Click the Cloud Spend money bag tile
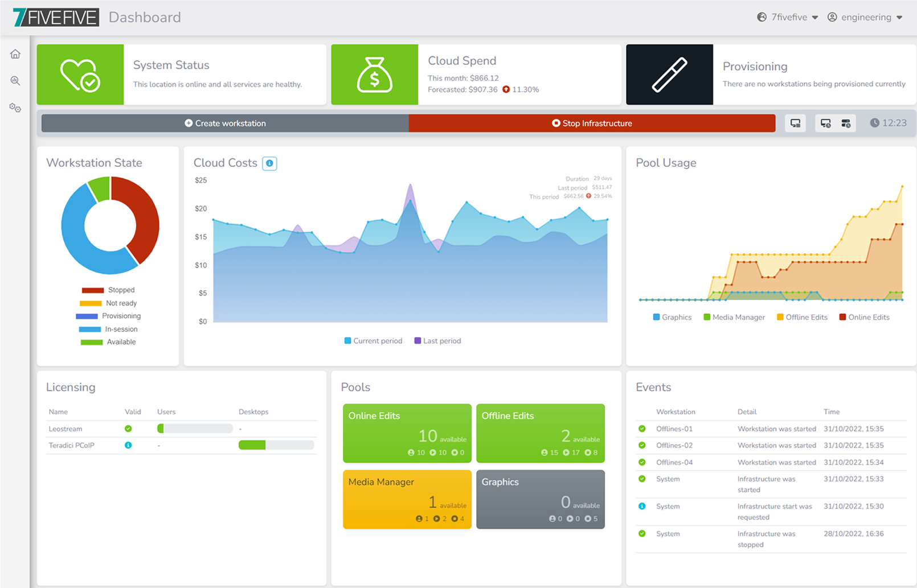Screen dimensions: 917x588 [x=374, y=75]
